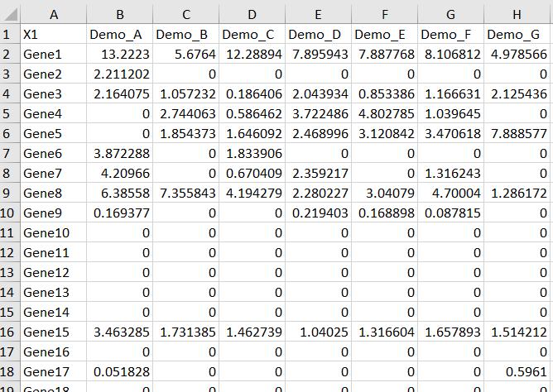Select cell with value 7.888577
The width and height of the screenshot is (553, 392).
[x=517, y=134]
